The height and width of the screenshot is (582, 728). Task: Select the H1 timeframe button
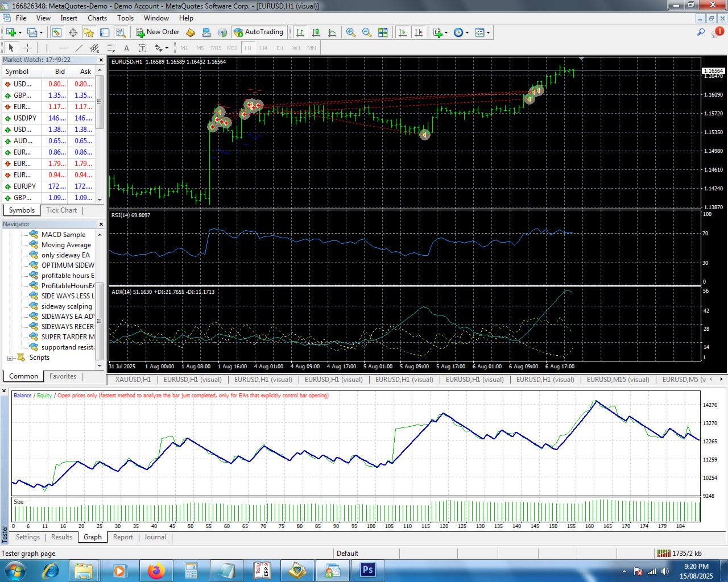tap(248, 48)
